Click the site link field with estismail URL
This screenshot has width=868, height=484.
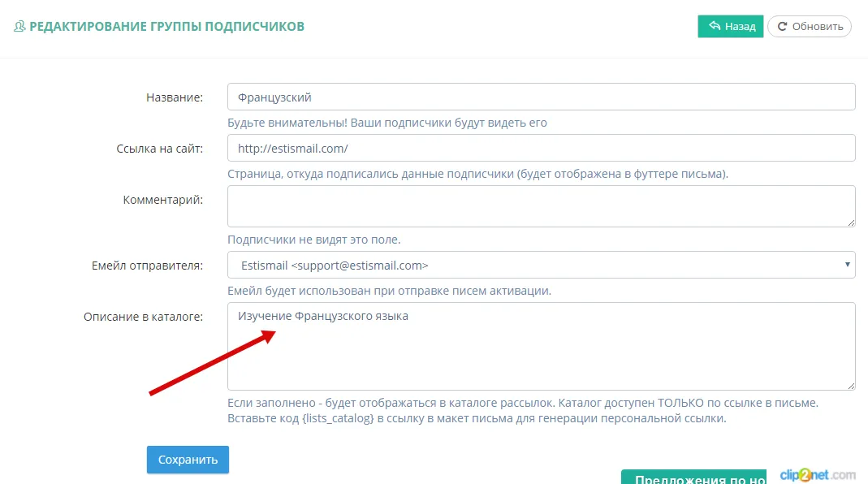pos(541,148)
